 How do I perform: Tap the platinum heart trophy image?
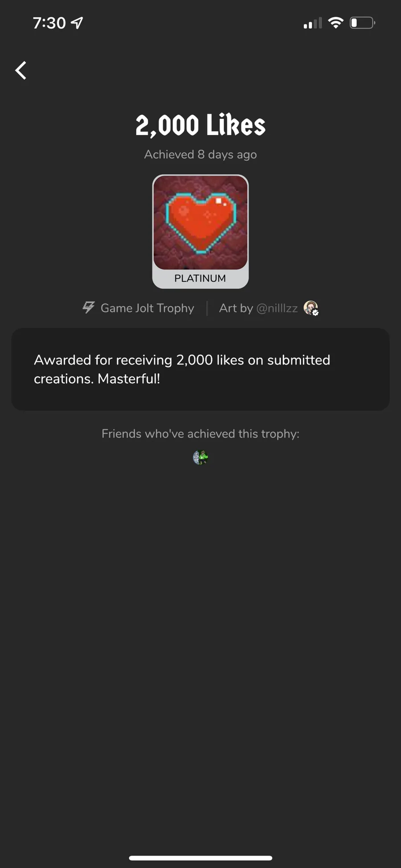point(200,222)
